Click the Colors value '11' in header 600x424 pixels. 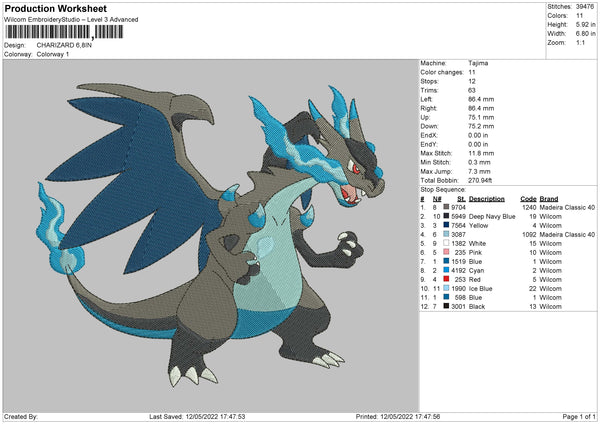tap(580, 16)
